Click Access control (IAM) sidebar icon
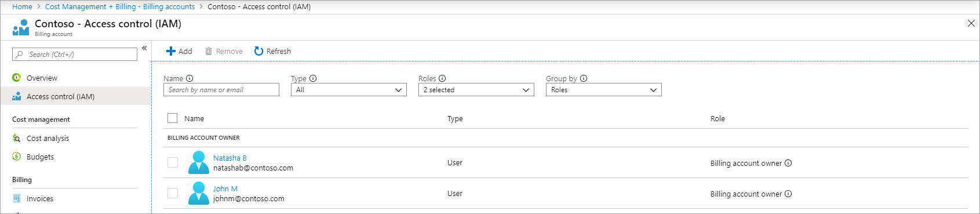The width and height of the screenshot is (980, 214). tap(17, 96)
